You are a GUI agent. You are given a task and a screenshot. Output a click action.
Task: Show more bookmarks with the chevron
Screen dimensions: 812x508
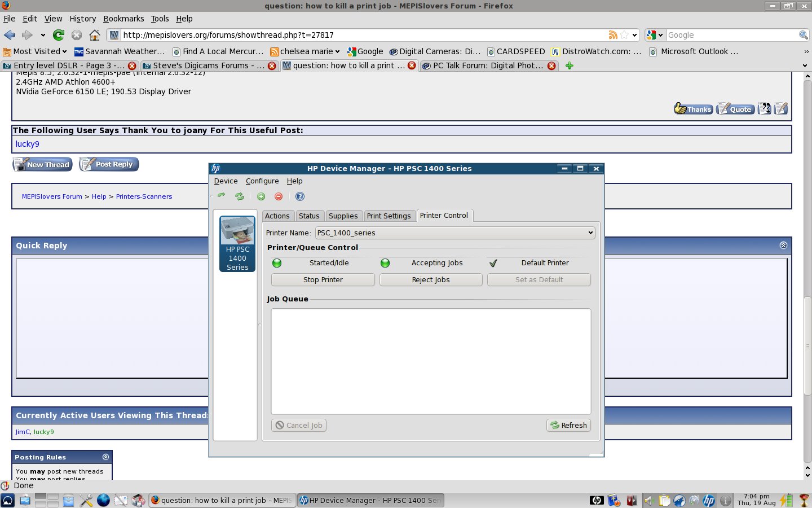[x=806, y=51]
